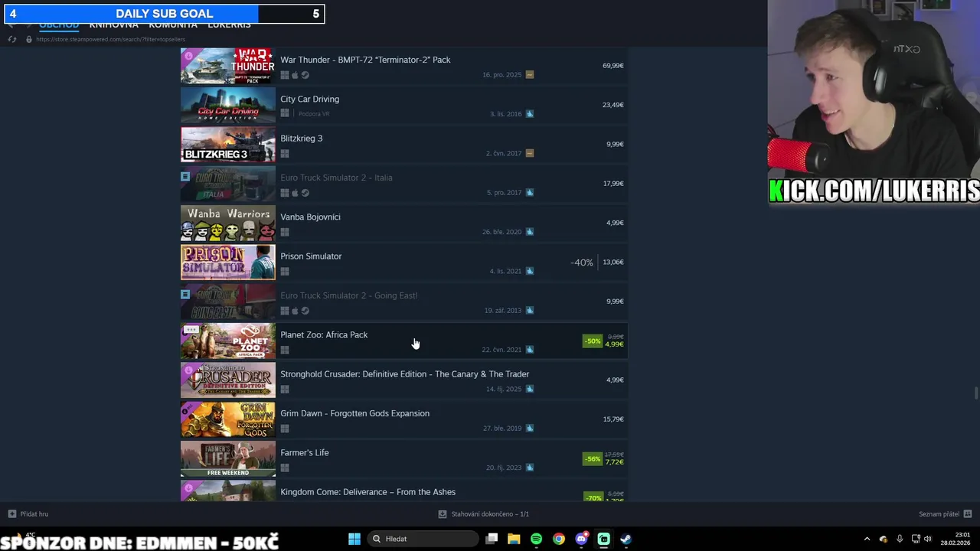This screenshot has width=980, height=551.
Task: Open Grim Dawn Forgotten Gods Expansion title
Action: (354, 413)
